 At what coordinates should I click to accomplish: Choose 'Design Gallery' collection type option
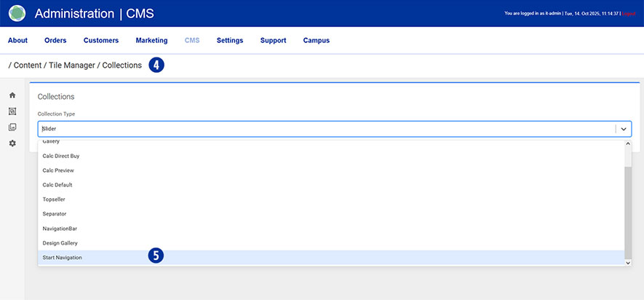point(60,243)
